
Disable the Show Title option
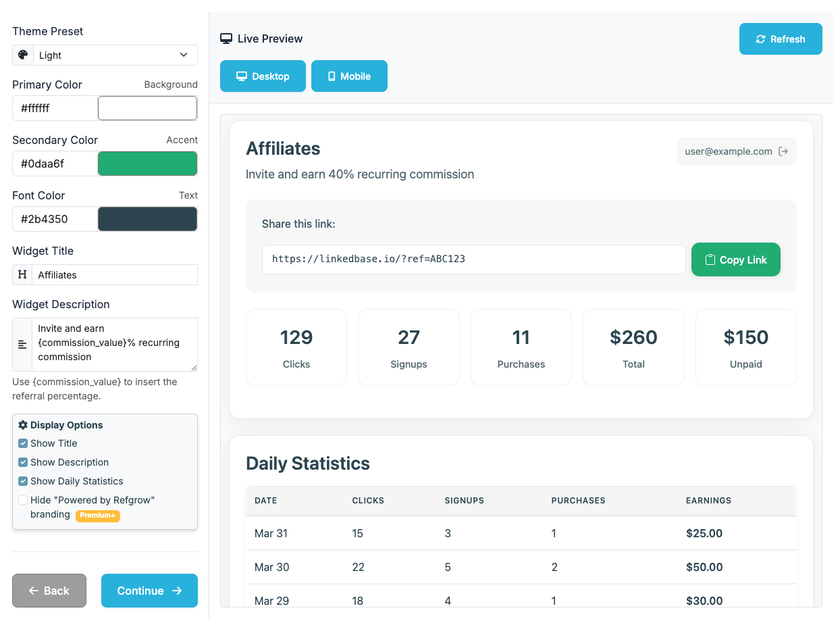coord(22,443)
